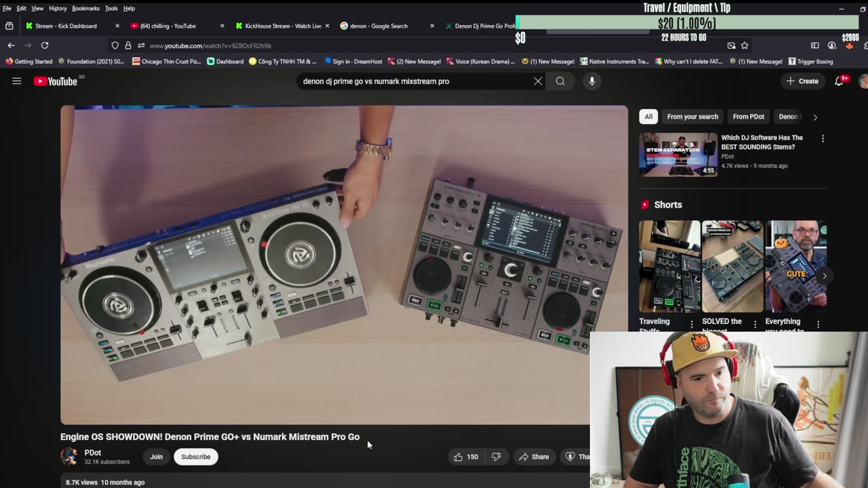This screenshot has width=868, height=488.
Task: Dislike the video with thumbs down
Action: point(496,457)
